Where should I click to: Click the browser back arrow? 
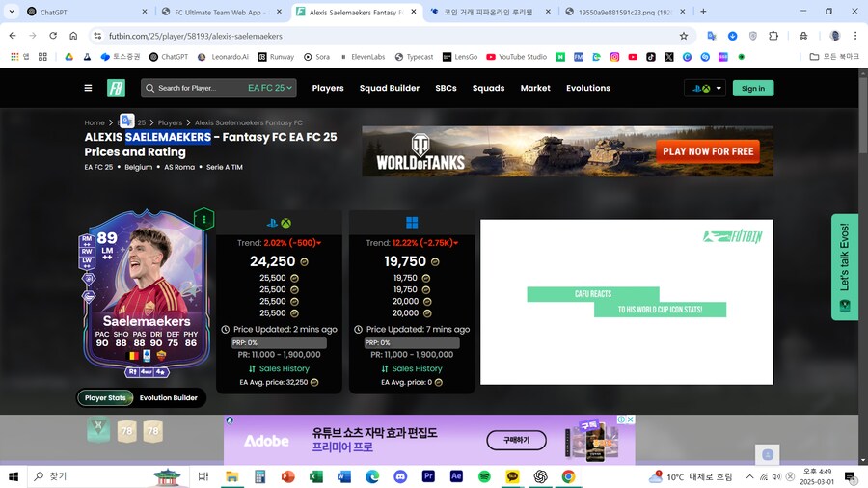click(x=13, y=36)
